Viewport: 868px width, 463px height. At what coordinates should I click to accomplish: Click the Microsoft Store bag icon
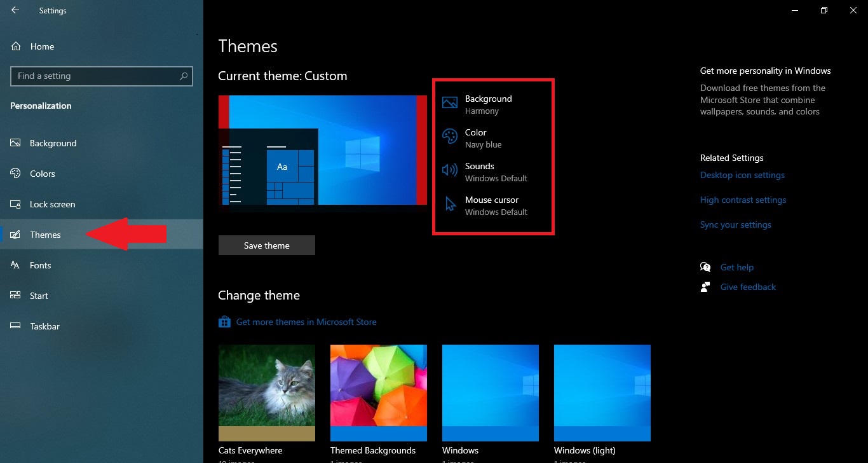(x=224, y=322)
